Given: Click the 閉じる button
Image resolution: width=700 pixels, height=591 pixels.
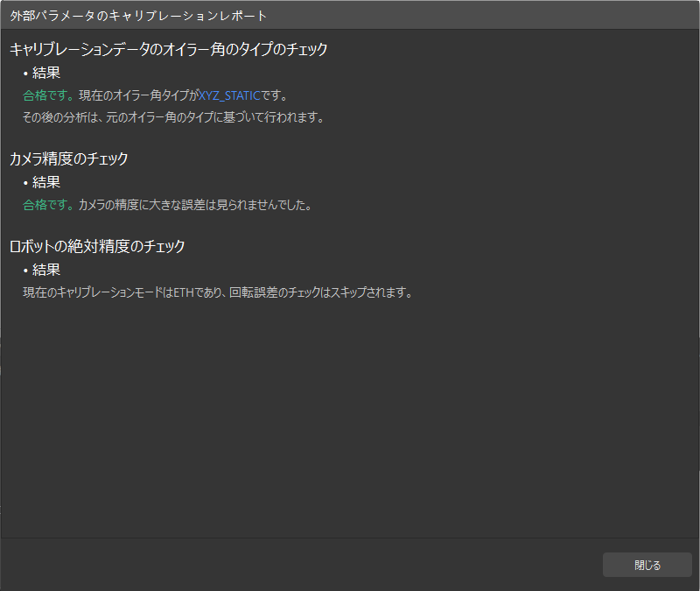Looking at the screenshot, I should pos(647,565).
